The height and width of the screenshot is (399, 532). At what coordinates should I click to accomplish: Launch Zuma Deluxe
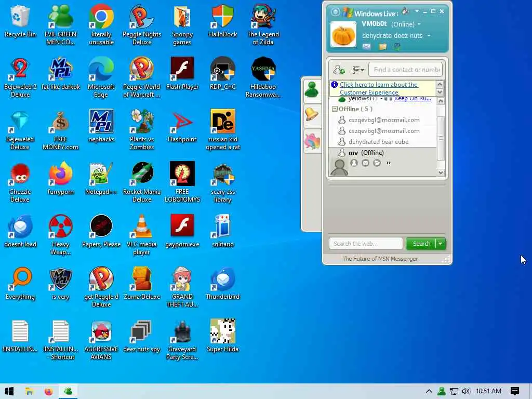142,284
